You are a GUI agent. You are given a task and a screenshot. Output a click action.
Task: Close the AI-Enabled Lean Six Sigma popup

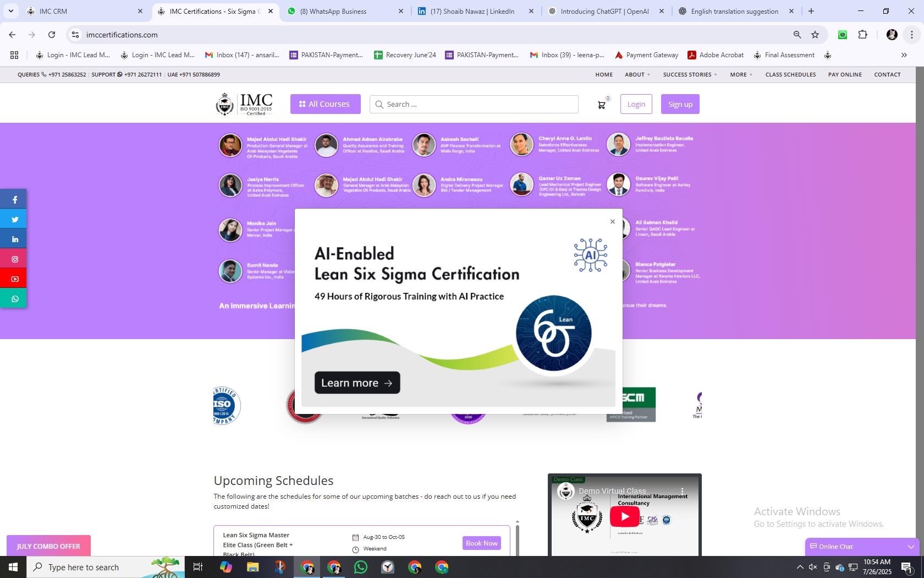(612, 222)
